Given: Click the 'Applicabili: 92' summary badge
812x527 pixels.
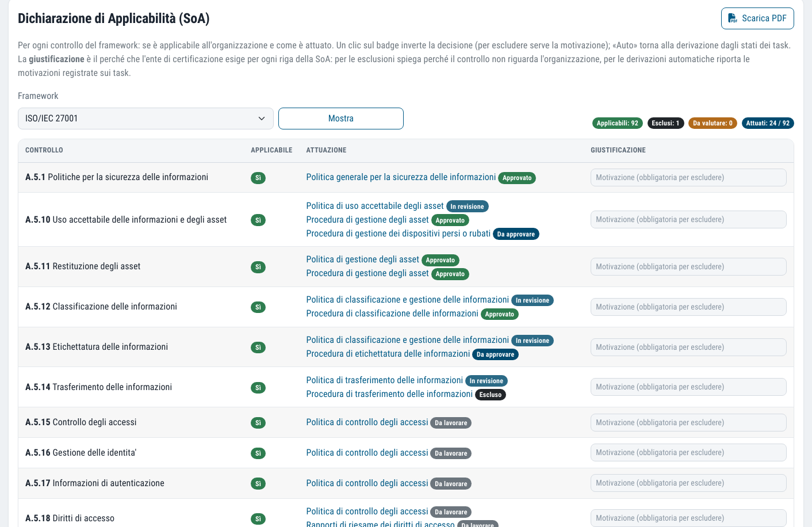Looking at the screenshot, I should point(618,123).
